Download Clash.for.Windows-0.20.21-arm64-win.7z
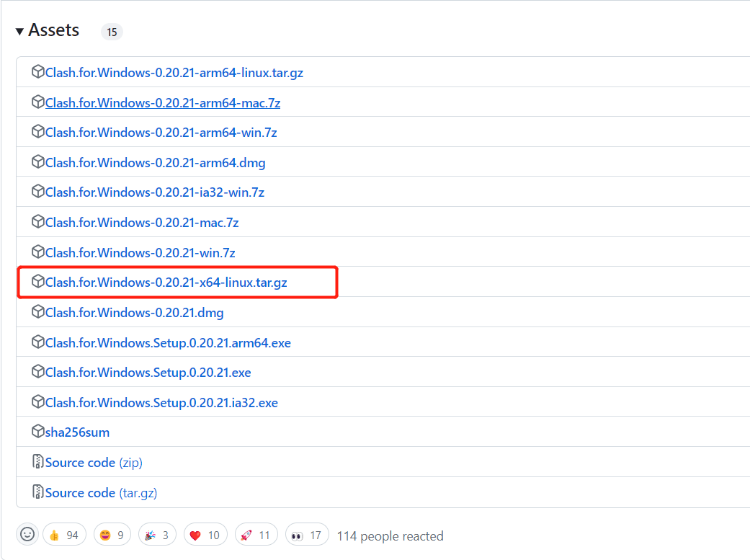Viewport: 750px width, 560px height. pos(161,133)
